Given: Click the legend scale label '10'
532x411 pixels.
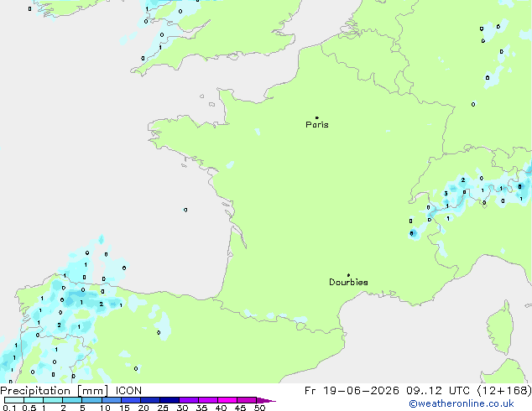Looking at the screenshot, I should [x=105, y=408].
